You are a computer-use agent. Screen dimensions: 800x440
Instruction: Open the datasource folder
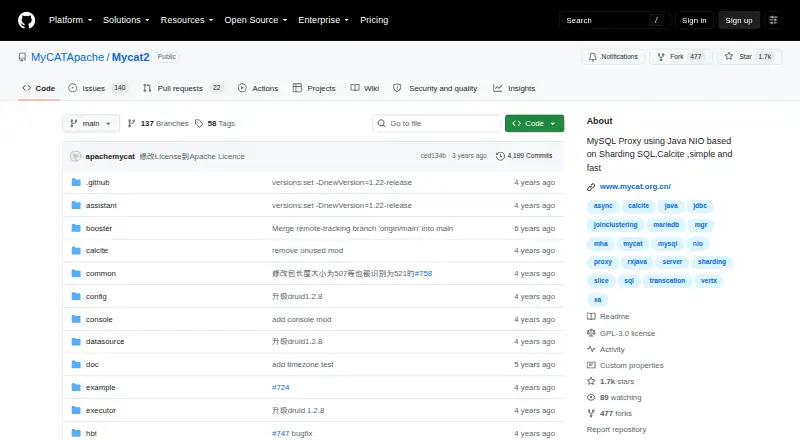pyautogui.click(x=105, y=341)
